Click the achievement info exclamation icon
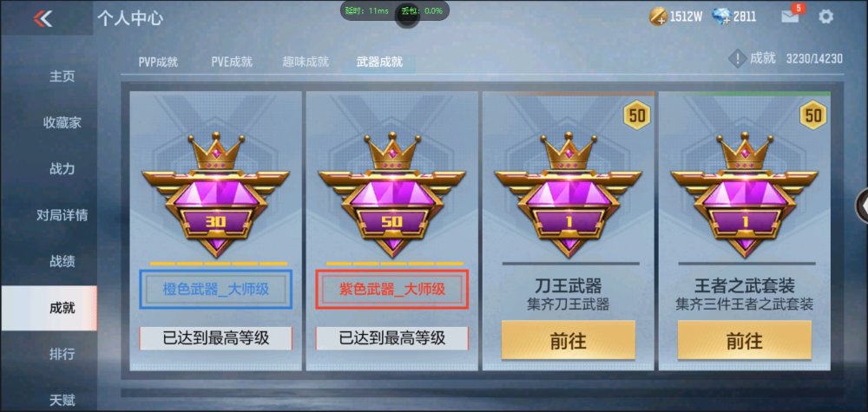Image resolution: width=868 pixels, height=412 pixels. point(737,59)
